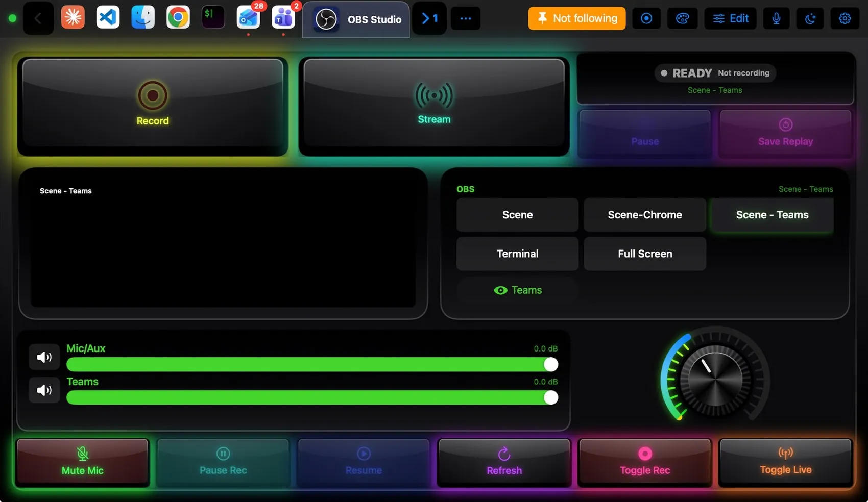Click Pause Rec button
Viewport: 868px width, 502px height.
(x=223, y=462)
